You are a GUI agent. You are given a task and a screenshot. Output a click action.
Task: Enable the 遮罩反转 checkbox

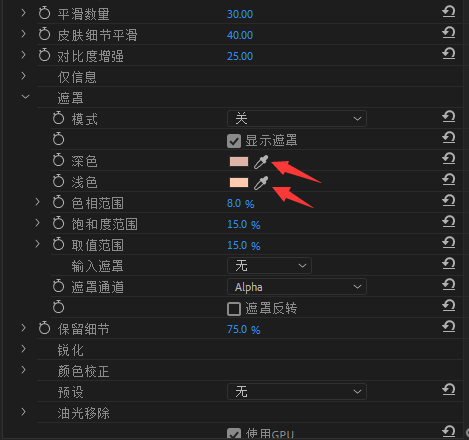234,309
